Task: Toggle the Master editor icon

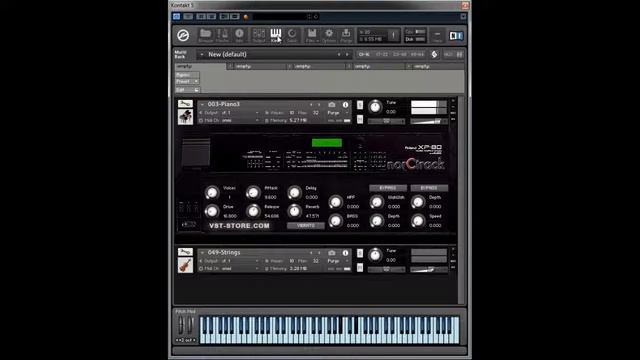Action: [222, 35]
